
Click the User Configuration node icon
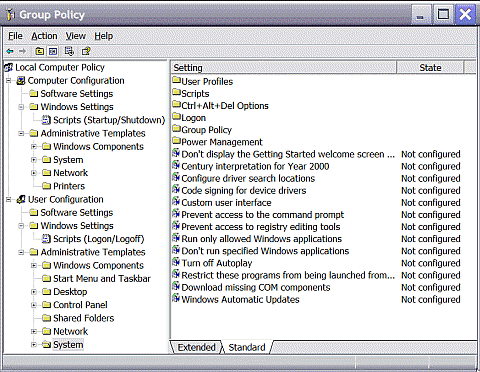[x=21, y=199]
